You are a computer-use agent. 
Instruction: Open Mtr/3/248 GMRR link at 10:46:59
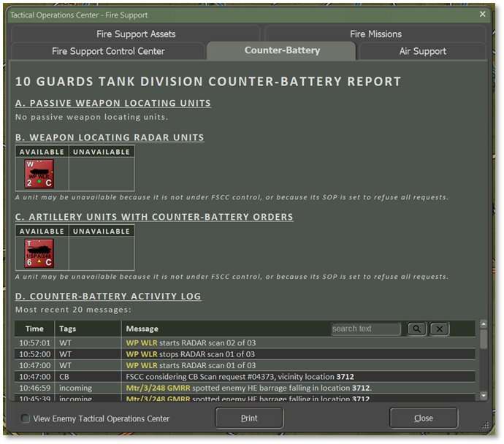coord(158,388)
